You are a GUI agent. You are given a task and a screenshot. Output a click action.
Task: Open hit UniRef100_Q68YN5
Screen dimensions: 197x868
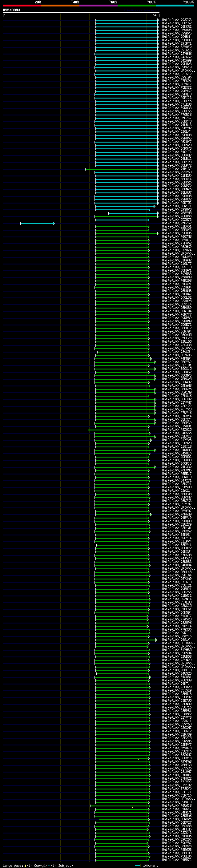(x=176, y=213)
